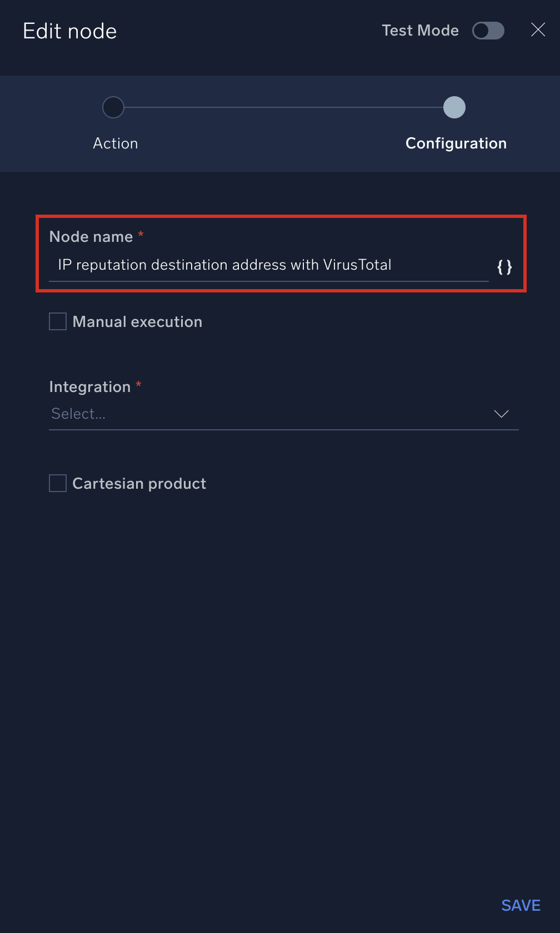The width and height of the screenshot is (560, 933).
Task: Open the Integration Select... field
Action: click(x=267, y=414)
